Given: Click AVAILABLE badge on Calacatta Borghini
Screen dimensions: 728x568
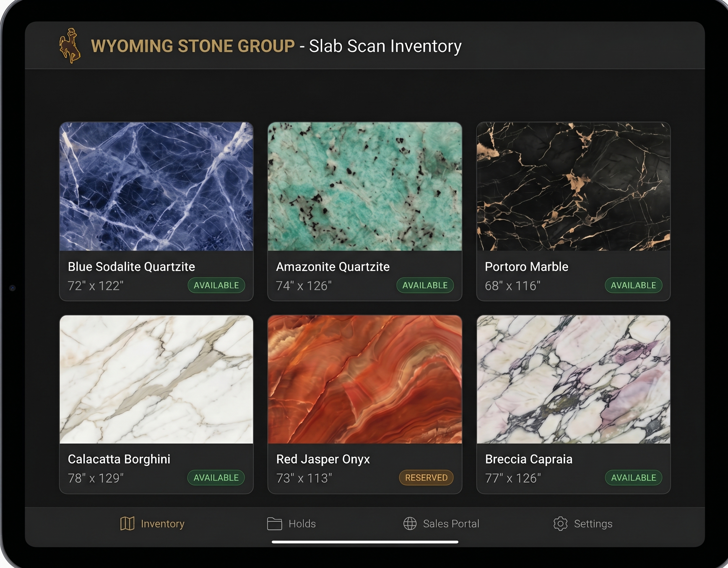Looking at the screenshot, I should click(216, 478).
